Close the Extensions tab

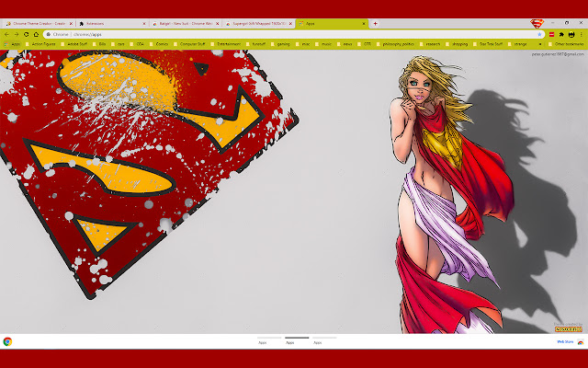coord(144,23)
